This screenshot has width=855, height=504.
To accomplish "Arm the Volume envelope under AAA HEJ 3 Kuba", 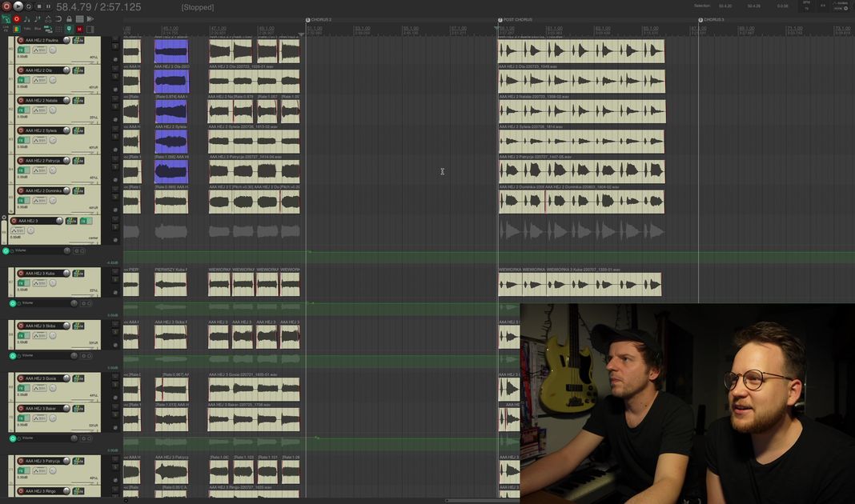I will (x=13, y=303).
